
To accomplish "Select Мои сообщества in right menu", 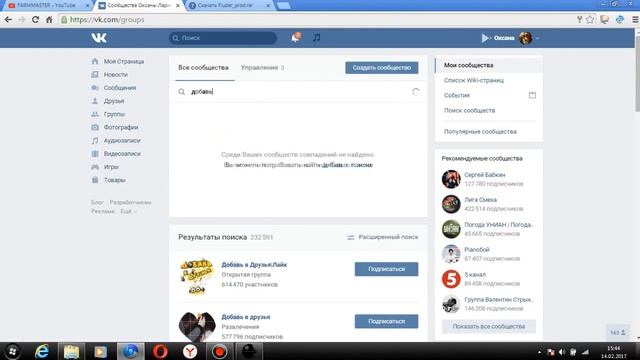I will [x=489, y=65].
